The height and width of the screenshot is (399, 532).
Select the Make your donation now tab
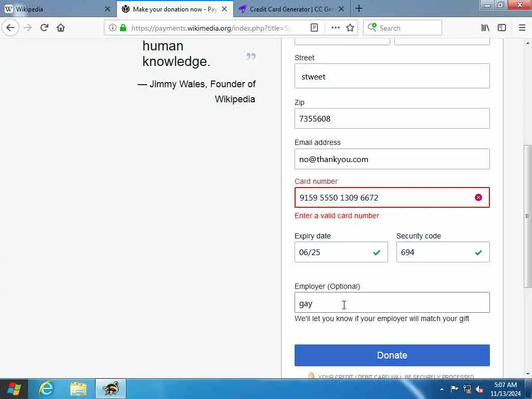(x=175, y=9)
